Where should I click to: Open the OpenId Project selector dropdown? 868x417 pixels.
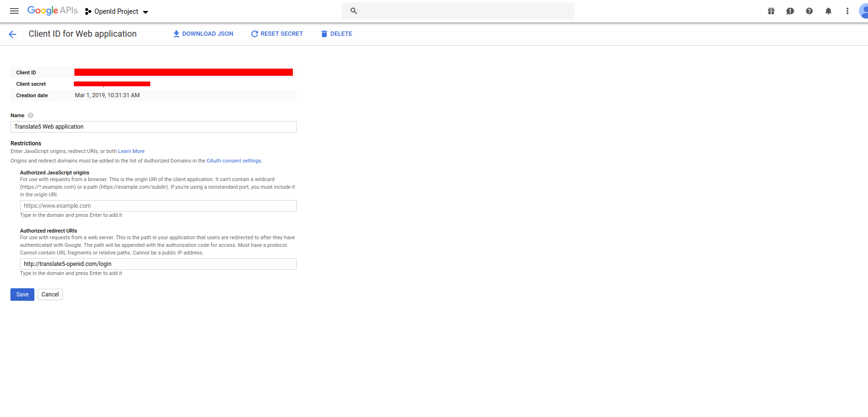pyautogui.click(x=117, y=11)
